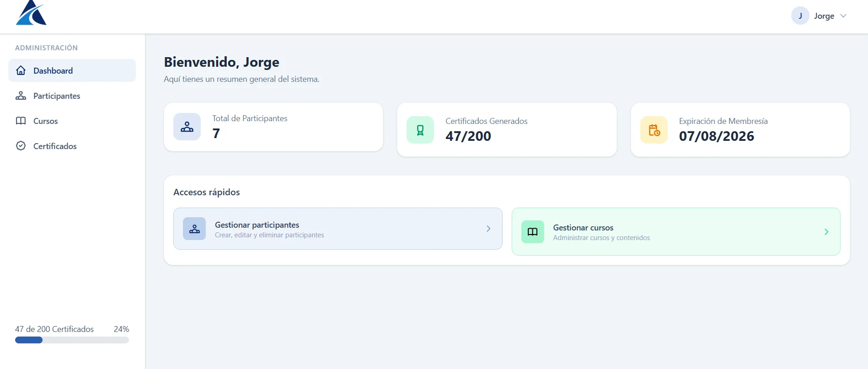This screenshot has height=369, width=868.
Task: Click the chevron arrow on Gestionar participantes
Action: [488, 229]
